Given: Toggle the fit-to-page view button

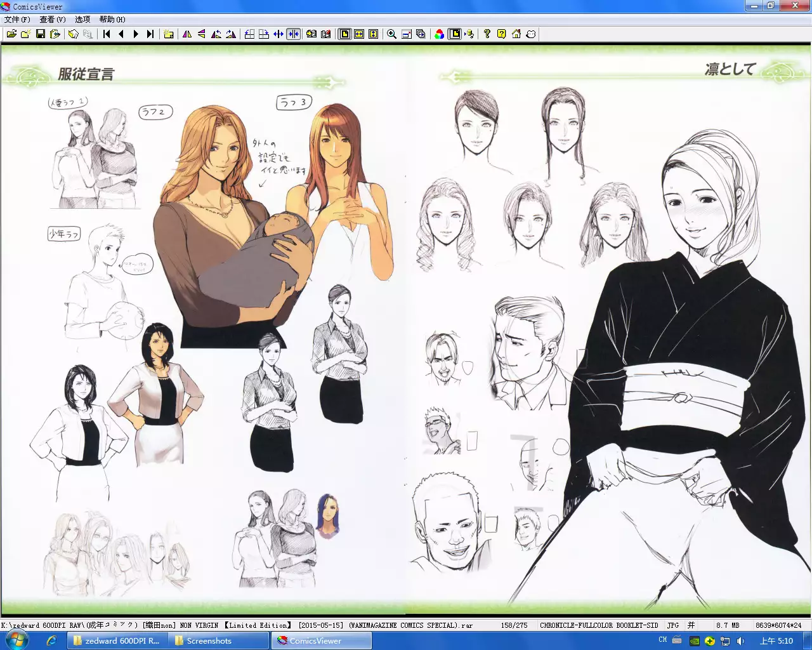Looking at the screenshot, I should [344, 34].
